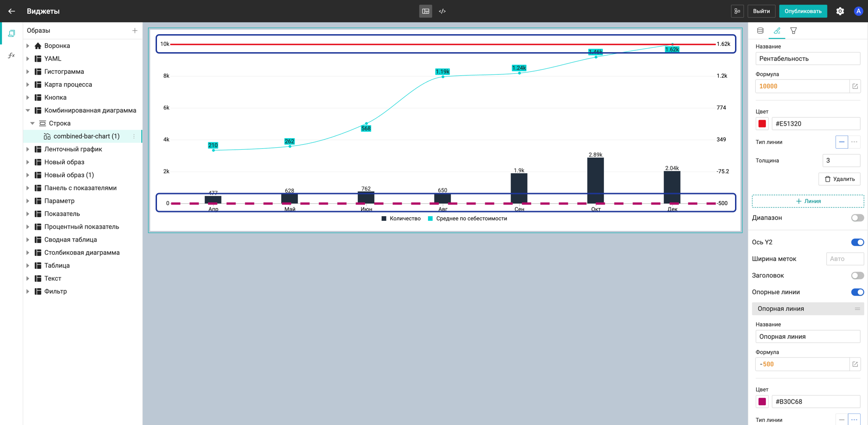Screen dimensions: 868x425
Task: Switch to visual layout editor mode
Action: coord(425,11)
